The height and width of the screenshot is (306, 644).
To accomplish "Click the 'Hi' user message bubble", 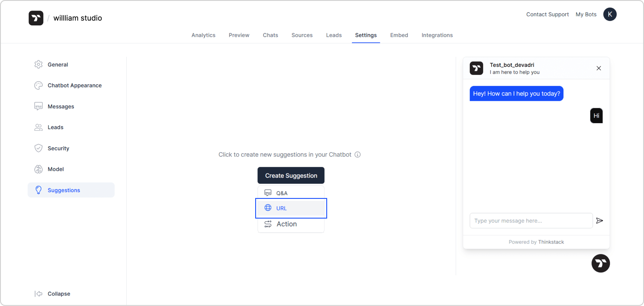I will [x=596, y=116].
